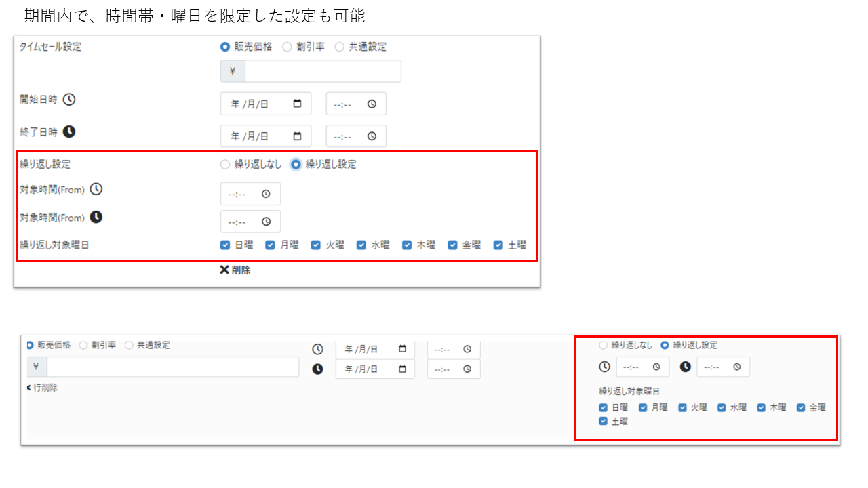Click clock icon in top 終了日時 time field
The width and height of the screenshot is (868, 488).
[x=372, y=136]
